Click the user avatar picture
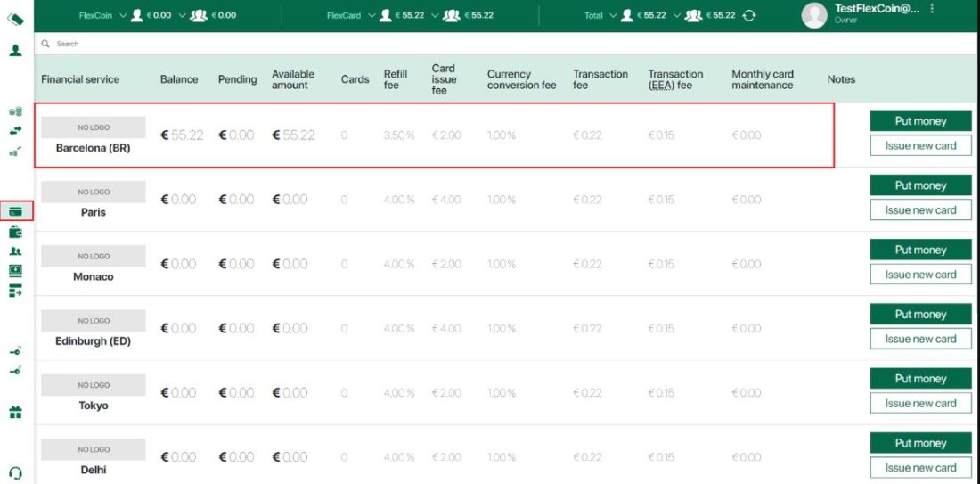 tap(814, 15)
